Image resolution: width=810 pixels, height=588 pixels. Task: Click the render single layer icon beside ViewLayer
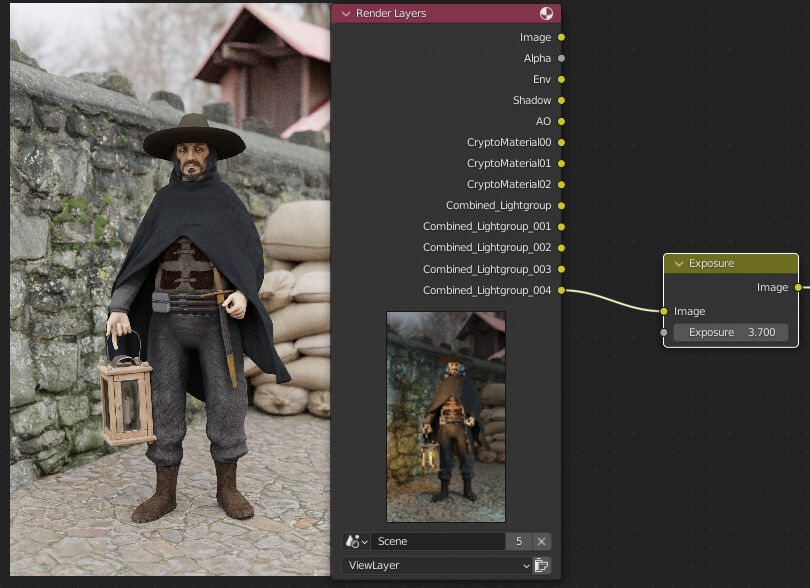point(540,565)
